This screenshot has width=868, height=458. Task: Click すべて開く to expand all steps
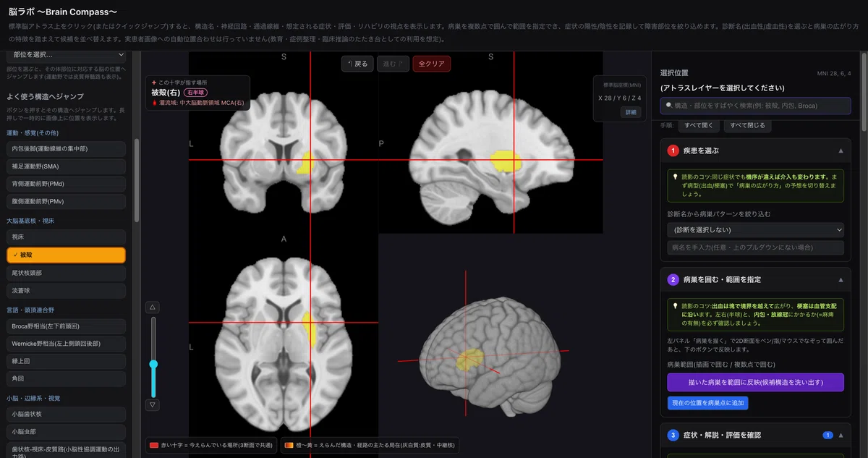(x=700, y=125)
